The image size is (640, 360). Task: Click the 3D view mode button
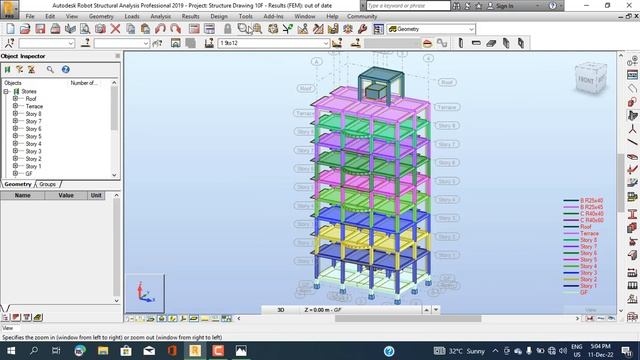[x=281, y=310]
